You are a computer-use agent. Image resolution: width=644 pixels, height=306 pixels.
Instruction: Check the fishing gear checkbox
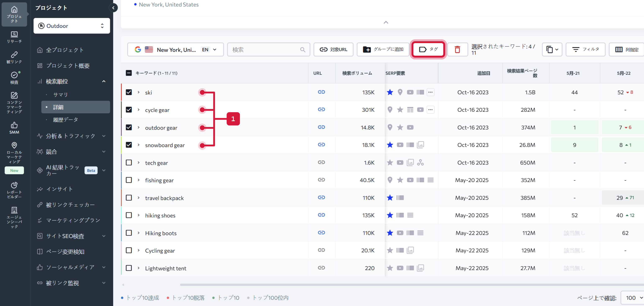(129, 180)
